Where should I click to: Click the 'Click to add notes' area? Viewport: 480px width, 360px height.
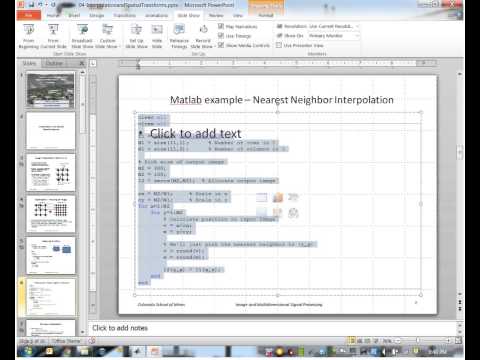tap(120, 328)
